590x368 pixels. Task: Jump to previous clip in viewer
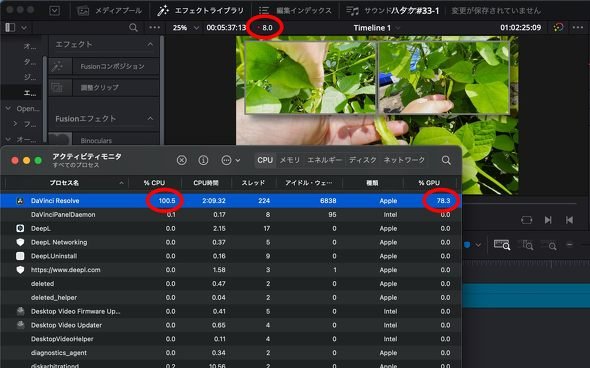[569, 220]
